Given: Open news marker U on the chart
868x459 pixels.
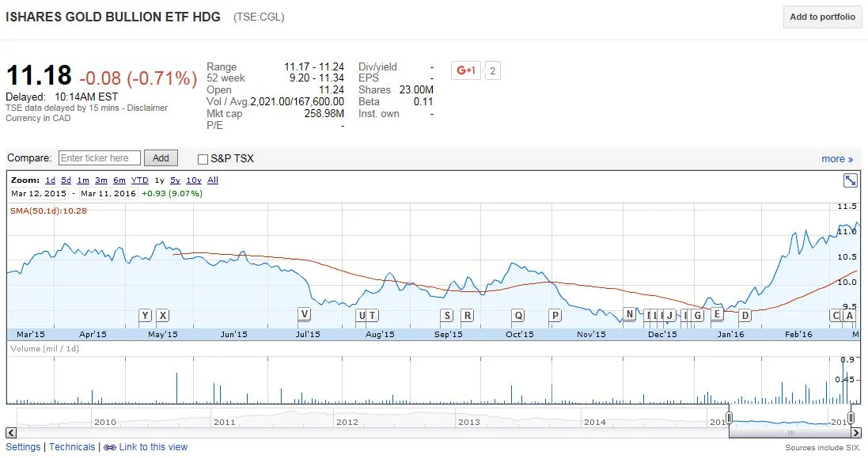Looking at the screenshot, I should point(362,316).
